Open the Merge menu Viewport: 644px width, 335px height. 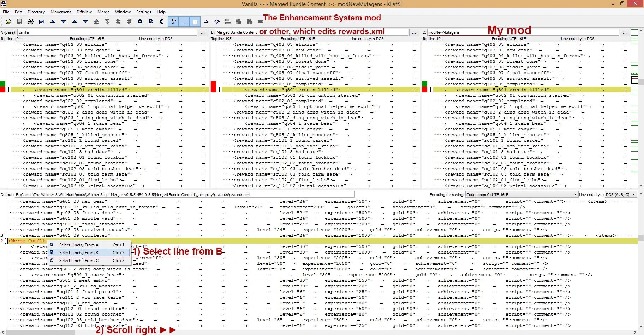click(x=103, y=12)
